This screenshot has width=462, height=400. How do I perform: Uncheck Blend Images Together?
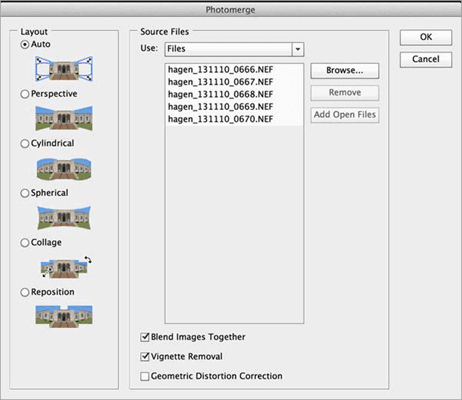(x=144, y=337)
